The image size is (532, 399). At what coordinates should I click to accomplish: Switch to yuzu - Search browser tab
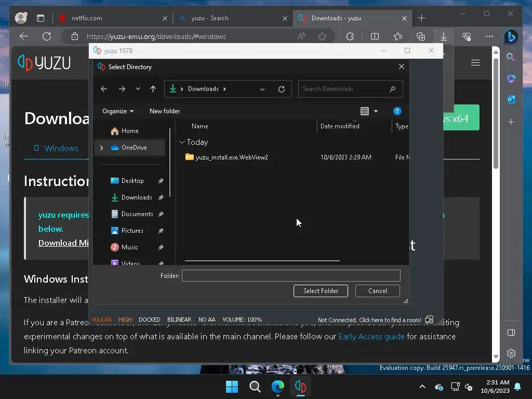[x=233, y=18]
